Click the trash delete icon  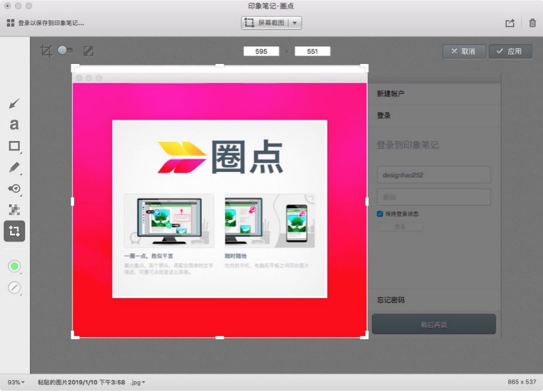tap(533, 23)
